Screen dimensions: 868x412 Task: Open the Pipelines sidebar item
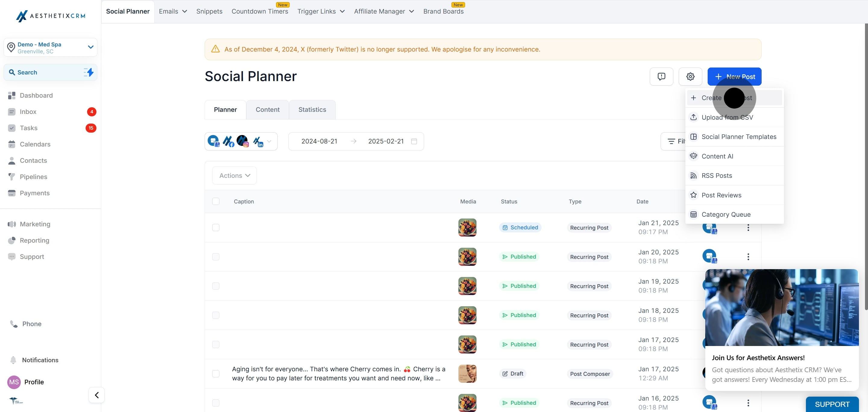(x=33, y=177)
